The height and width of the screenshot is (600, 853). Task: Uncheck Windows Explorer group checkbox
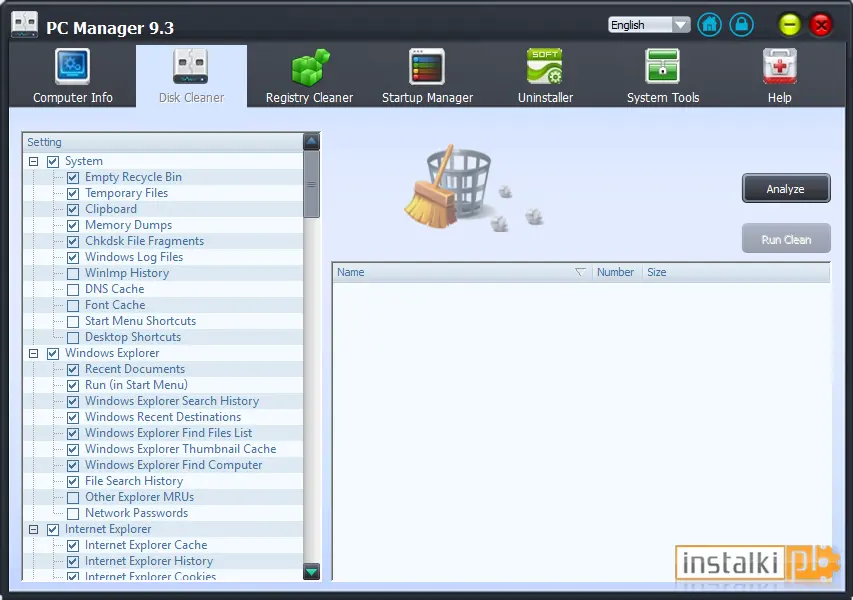(53, 354)
